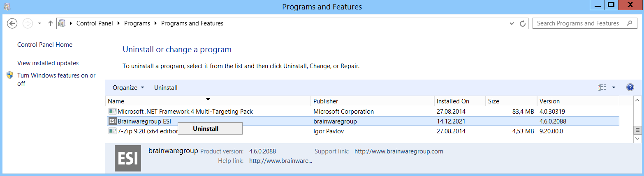Viewport: 644px width, 176px height.
Task: Open Control Panel Home link
Action: pyautogui.click(x=45, y=45)
